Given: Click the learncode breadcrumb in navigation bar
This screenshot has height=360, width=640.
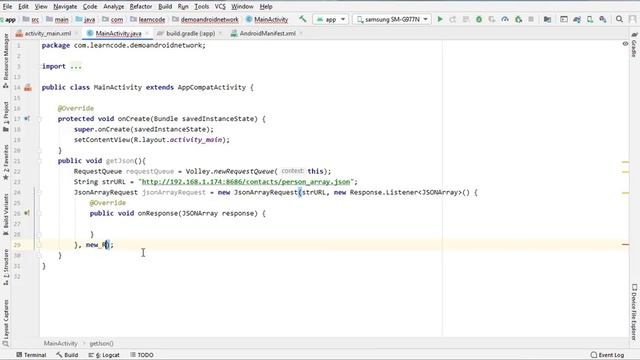Looking at the screenshot, I should (x=148, y=20).
